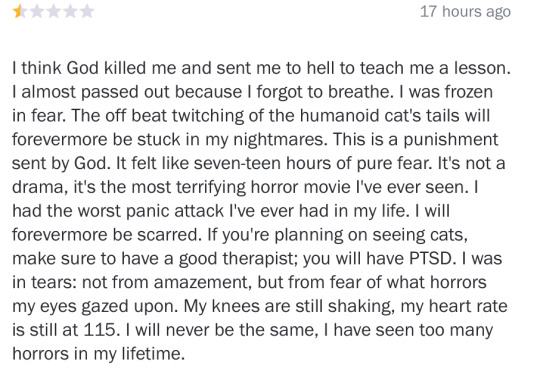
Task: Select the third star in the rating
Action: (x=53, y=11)
